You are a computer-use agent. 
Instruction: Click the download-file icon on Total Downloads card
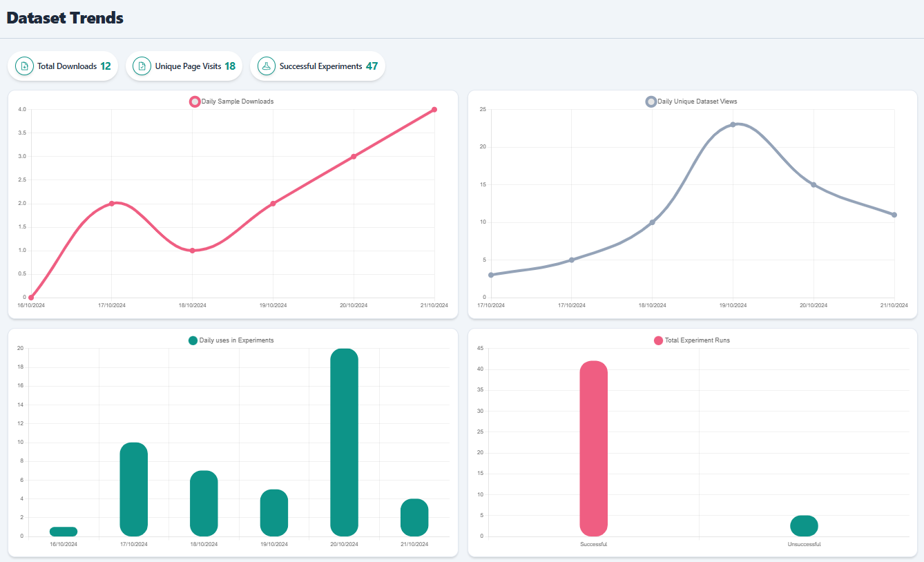tap(24, 66)
